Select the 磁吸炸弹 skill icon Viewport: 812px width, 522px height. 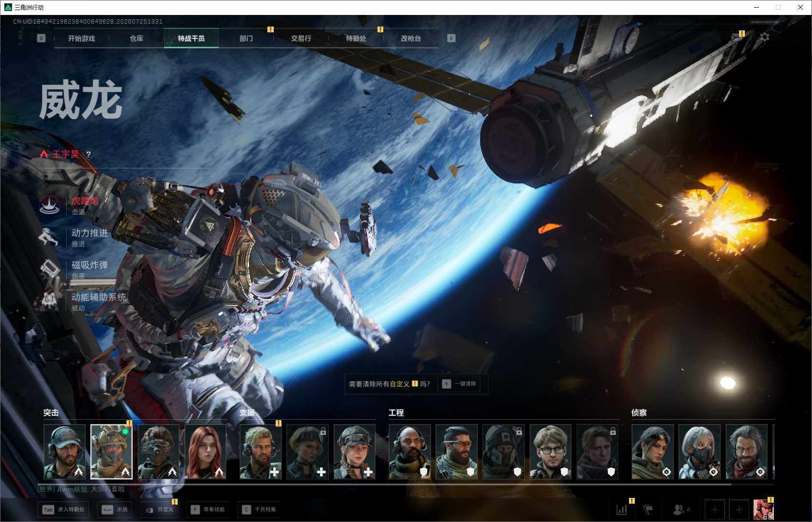click(49, 269)
